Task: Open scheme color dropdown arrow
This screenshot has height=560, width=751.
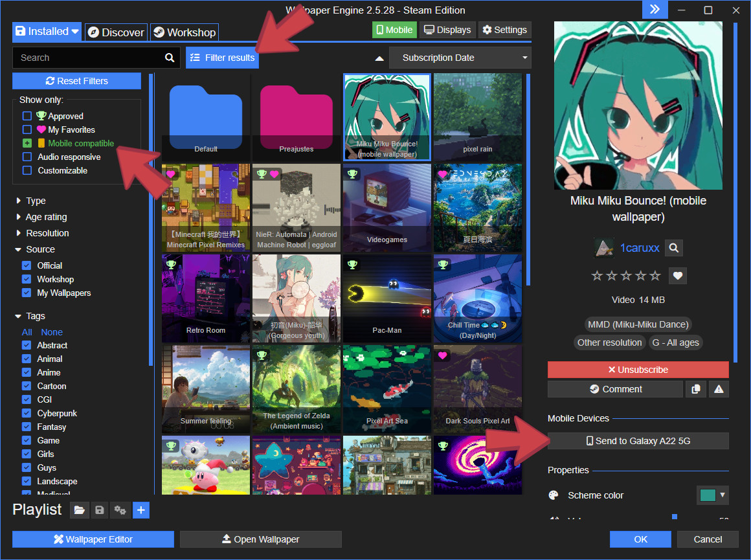Action: click(723, 495)
